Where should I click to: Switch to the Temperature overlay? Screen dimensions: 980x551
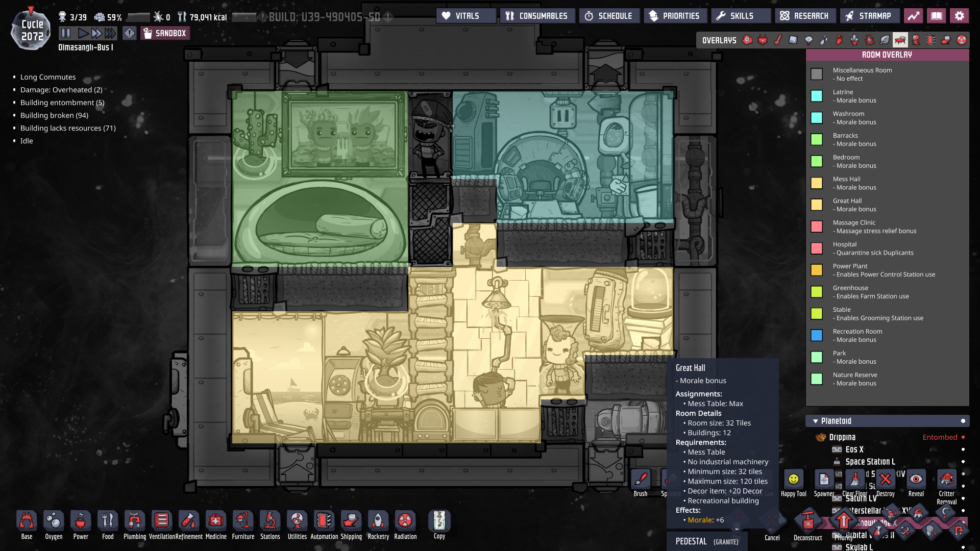click(x=778, y=40)
